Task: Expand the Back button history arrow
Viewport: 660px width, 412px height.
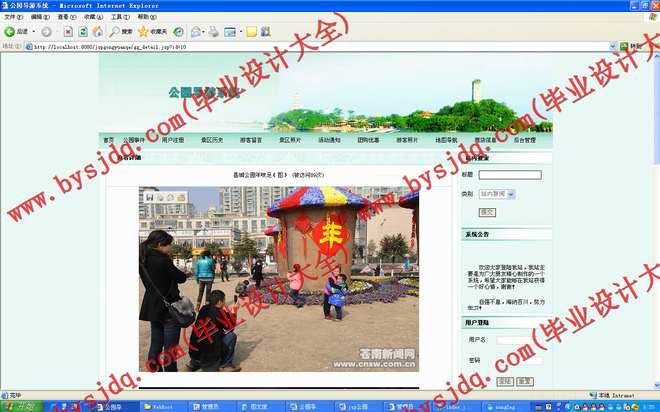Action: (x=33, y=32)
